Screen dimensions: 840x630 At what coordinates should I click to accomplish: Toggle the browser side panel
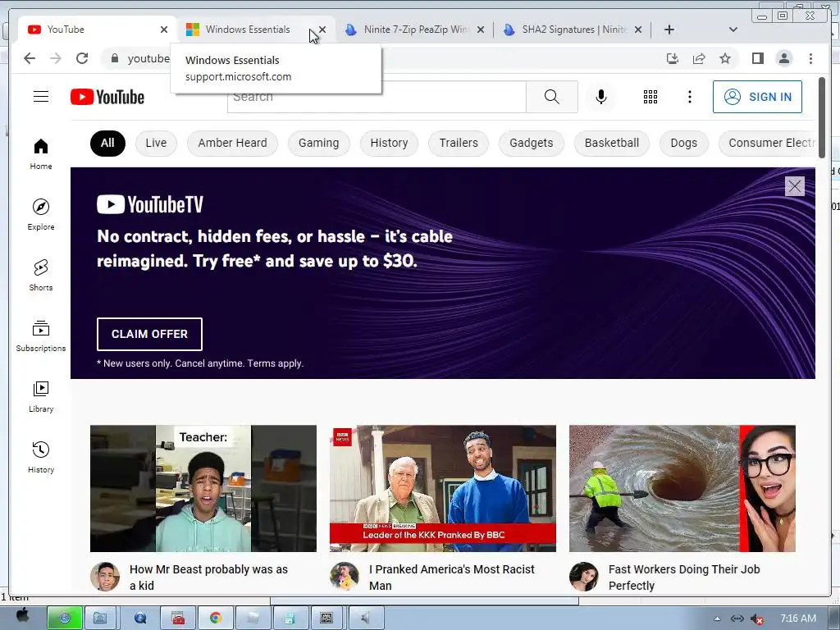pyautogui.click(x=757, y=58)
